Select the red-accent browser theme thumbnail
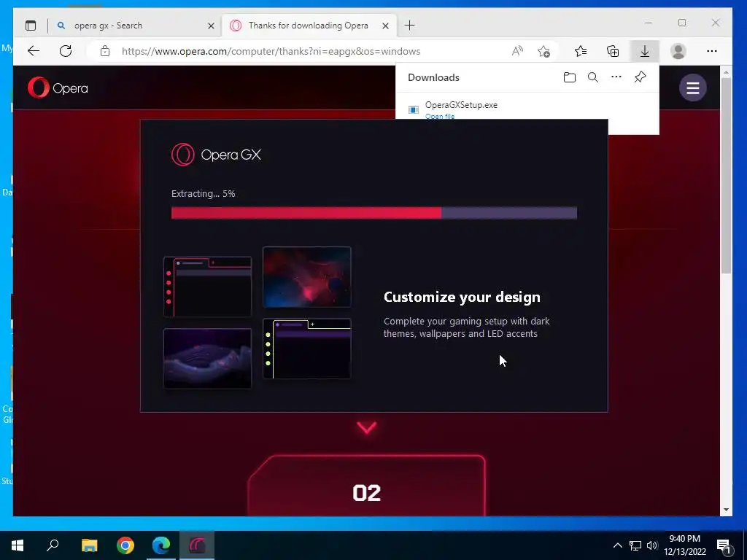747x560 pixels. click(207, 287)
